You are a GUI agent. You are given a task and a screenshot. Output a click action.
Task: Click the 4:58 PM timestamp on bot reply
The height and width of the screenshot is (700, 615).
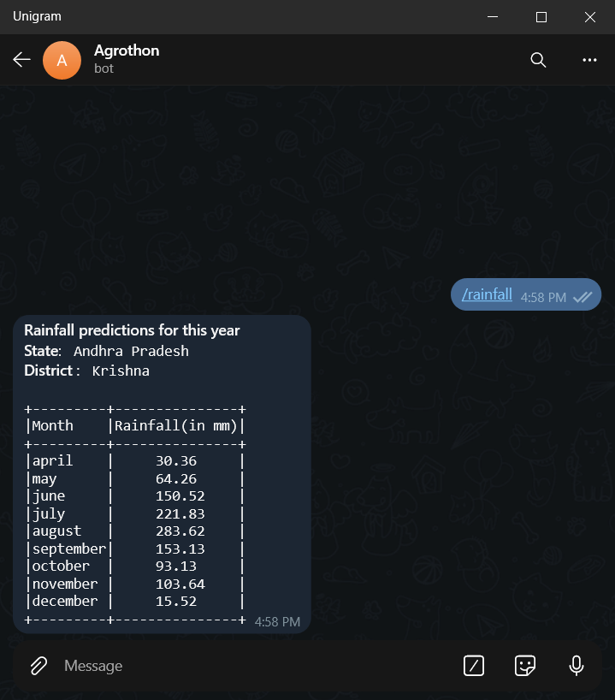point(277,622)
